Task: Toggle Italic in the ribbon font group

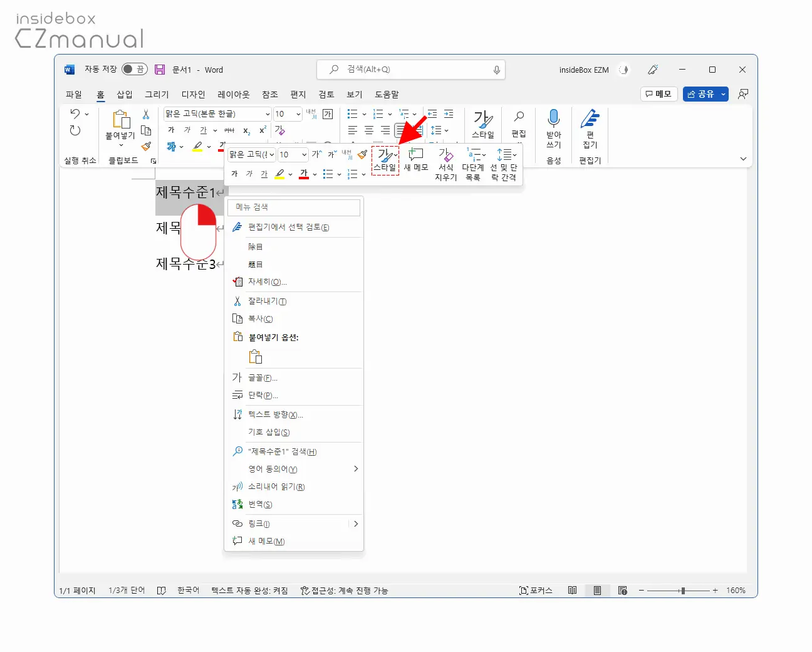Action: [187, 130]
